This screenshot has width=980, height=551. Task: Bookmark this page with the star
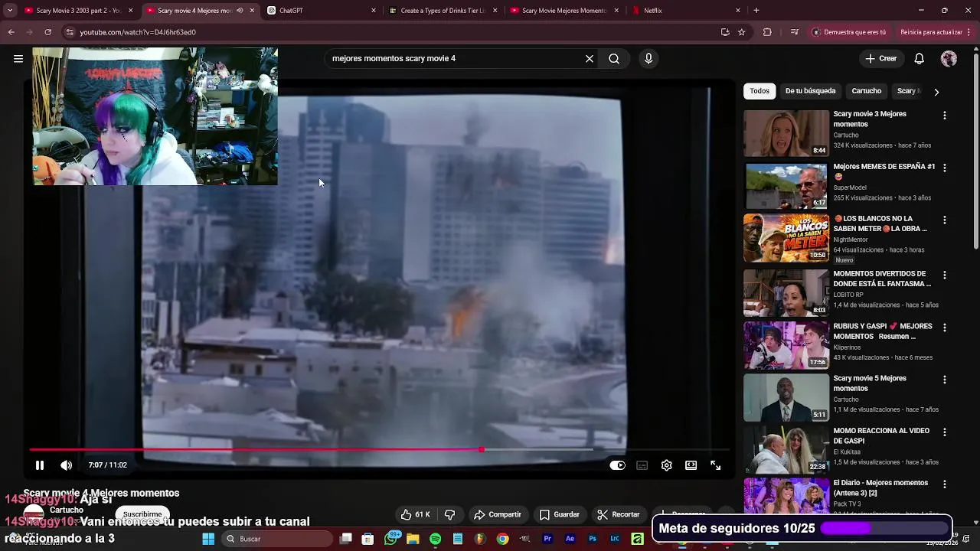click(x=742, y=32)
